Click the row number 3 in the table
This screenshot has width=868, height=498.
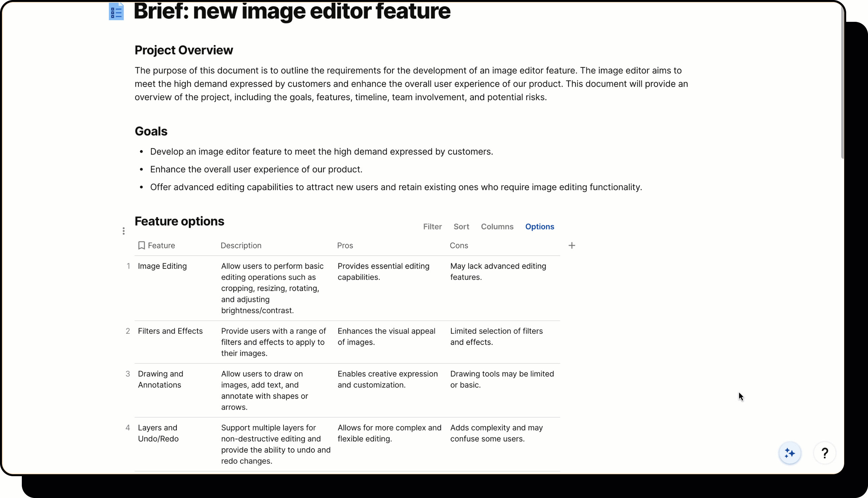[x=128, y=374]
